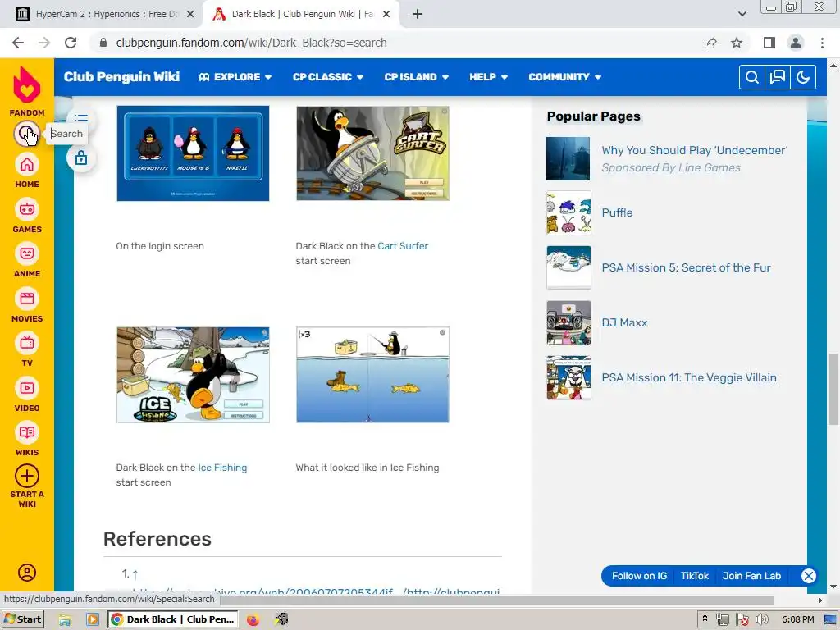Open table of contents list icon

point(81,118)
